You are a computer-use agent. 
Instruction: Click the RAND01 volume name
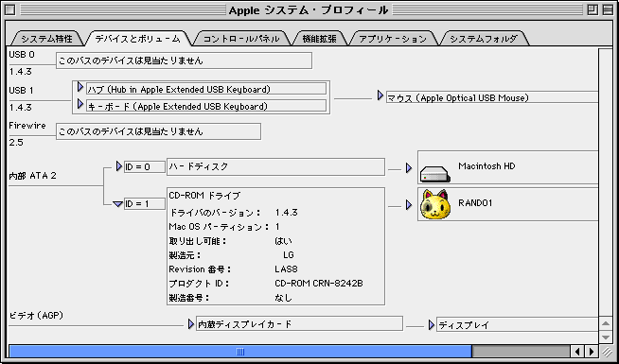point(475,203)
